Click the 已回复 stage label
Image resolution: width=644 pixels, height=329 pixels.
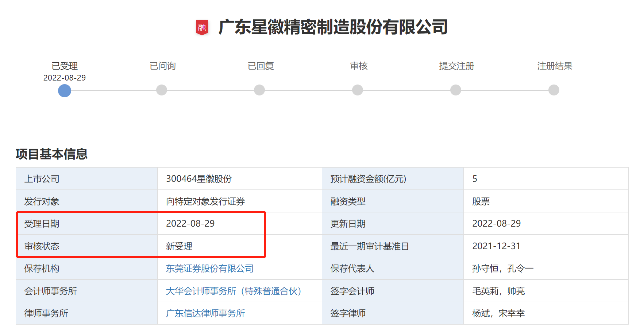click(x=261, y=66)
